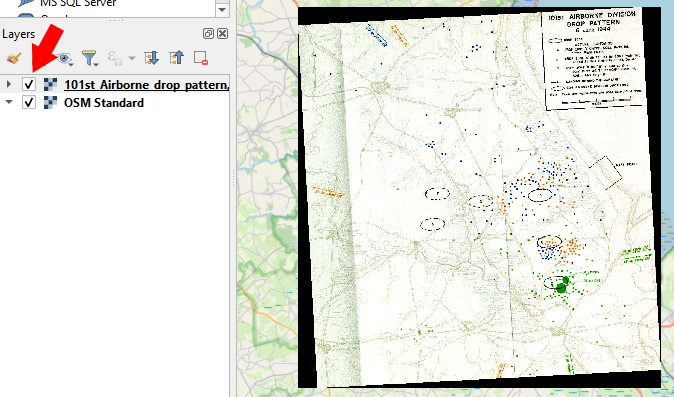This screenshot has height=397, width=674.
Task: Click the Layers panel title
Action: 18,34
